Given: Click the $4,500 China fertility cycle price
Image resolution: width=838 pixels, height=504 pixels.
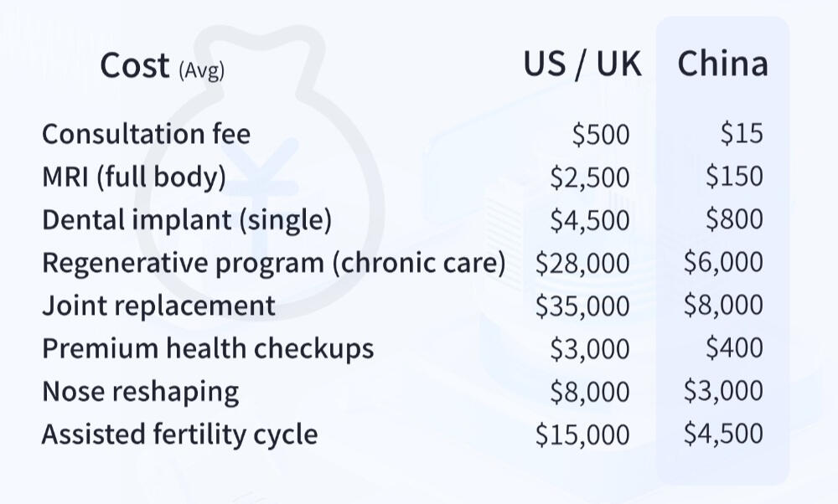Looking at the screenshot, I should [723, 435].
